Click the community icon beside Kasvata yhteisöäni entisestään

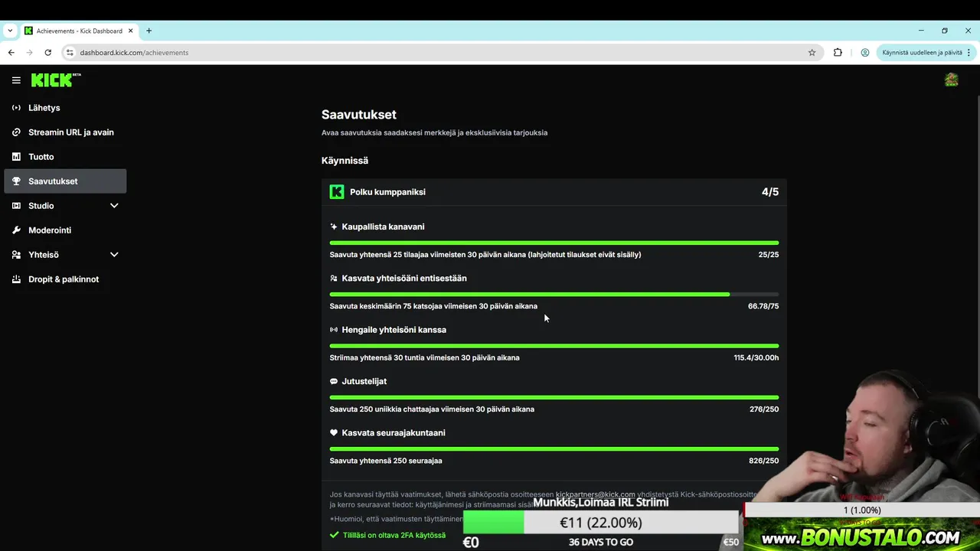coord(334,279)
